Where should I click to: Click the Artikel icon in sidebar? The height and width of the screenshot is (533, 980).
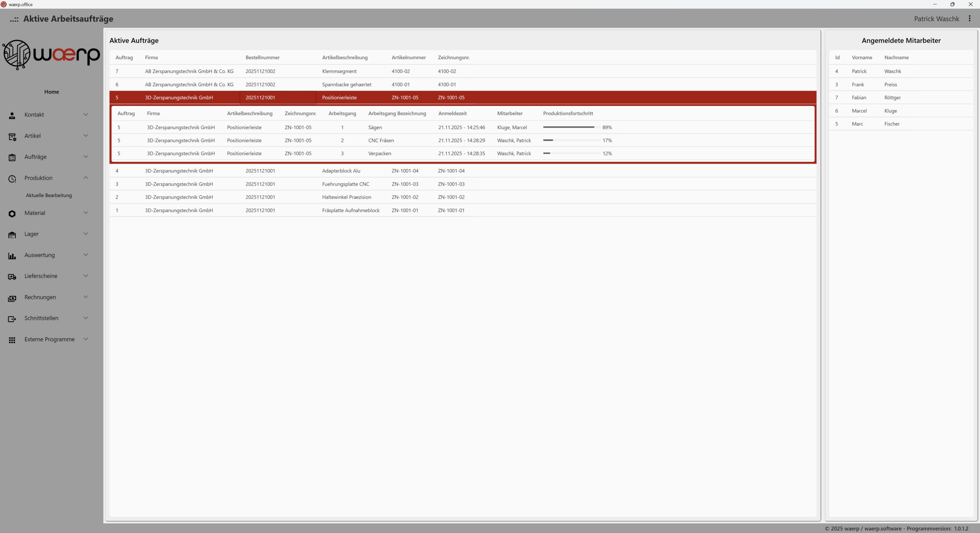[x=12, y=136]
